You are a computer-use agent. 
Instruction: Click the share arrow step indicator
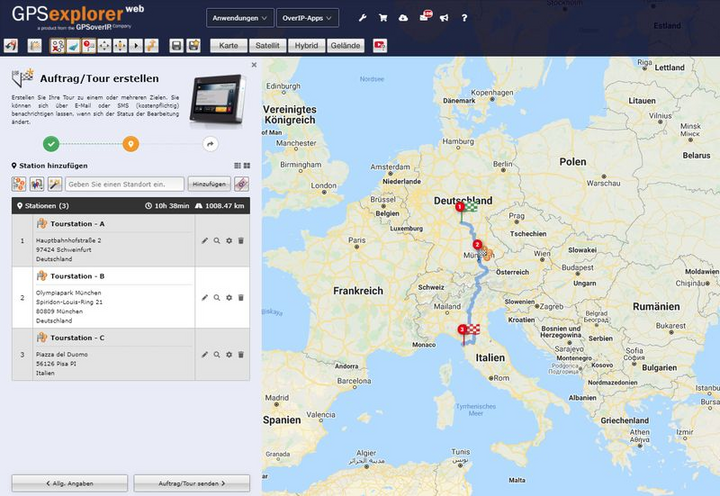210,144
